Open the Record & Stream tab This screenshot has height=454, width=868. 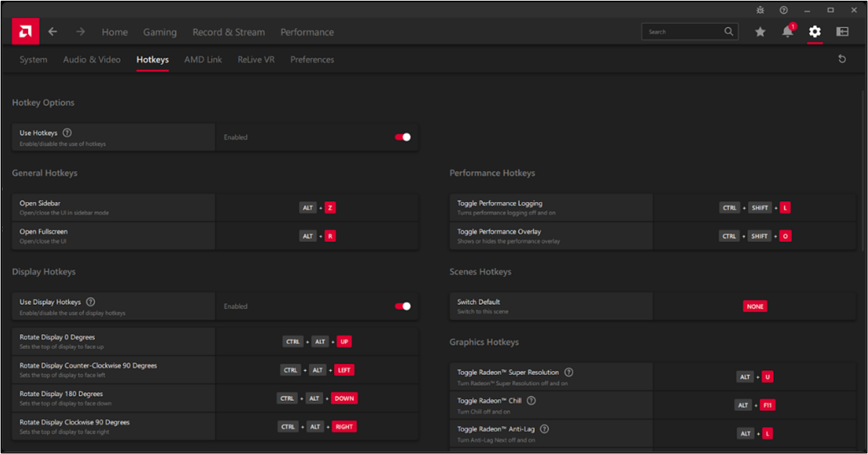229,32
